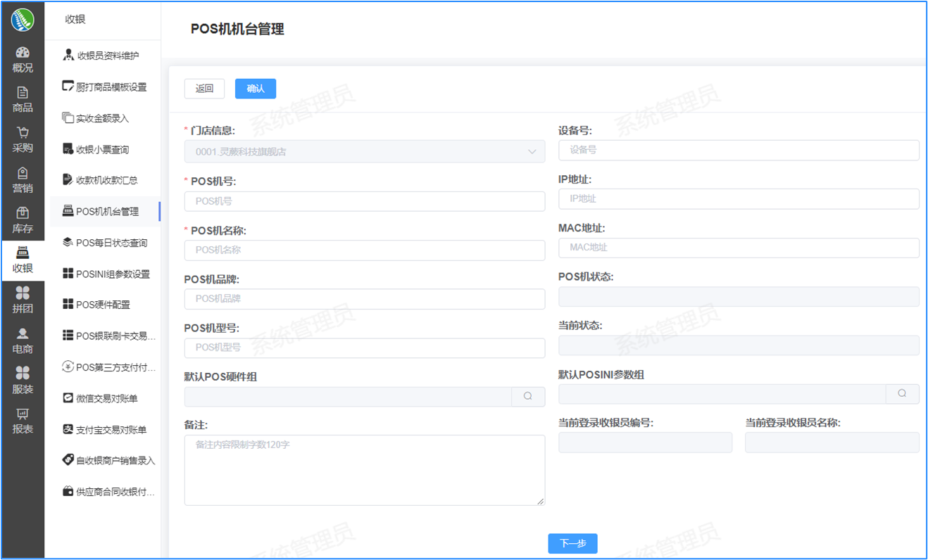
Task: Go to the 电商 module
Action: [23, 341]
